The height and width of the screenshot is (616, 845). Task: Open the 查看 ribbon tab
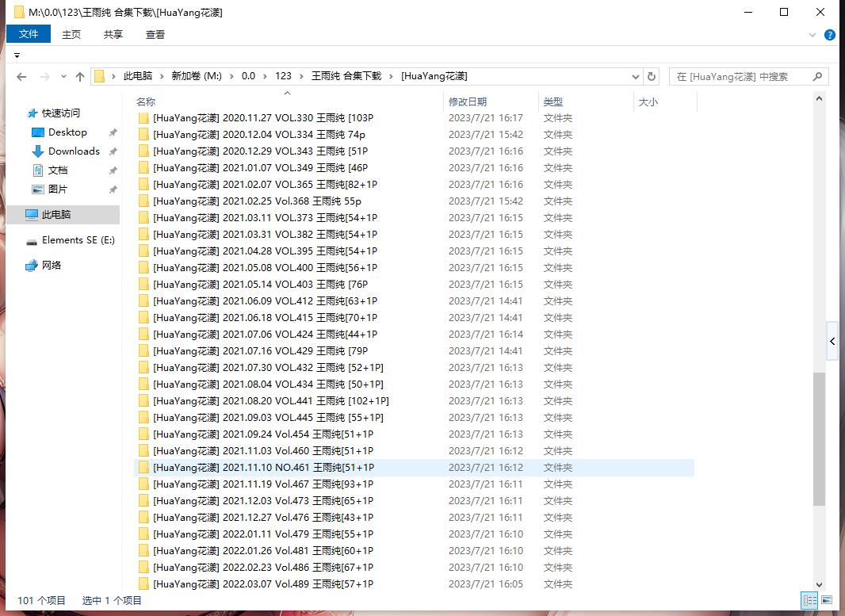click(x=155, y=35)
